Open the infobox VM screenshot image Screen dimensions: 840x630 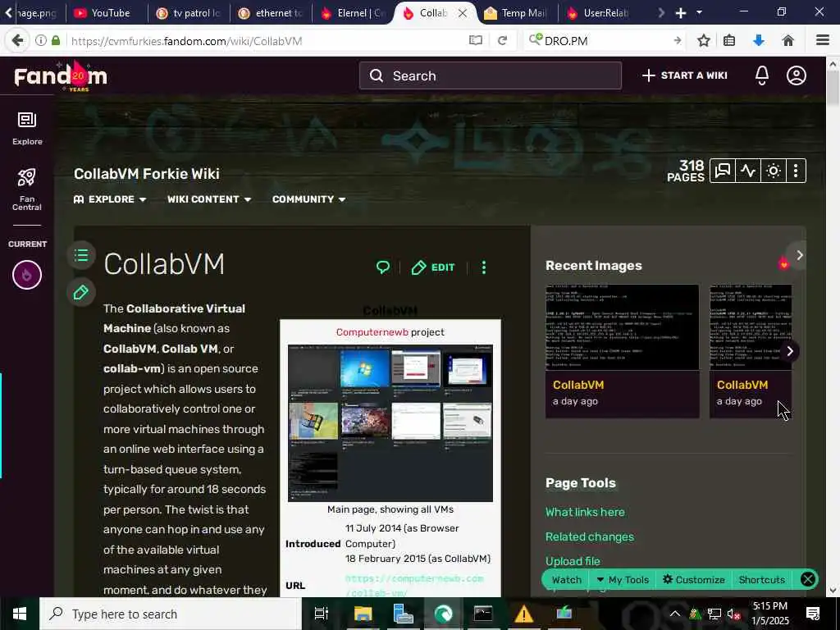pos(390,423)
